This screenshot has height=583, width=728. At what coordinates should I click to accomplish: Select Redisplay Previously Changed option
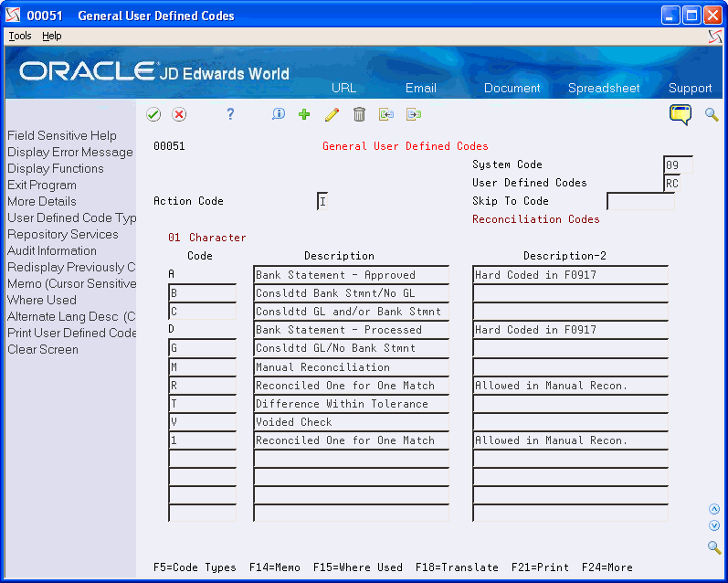point(71,267)
